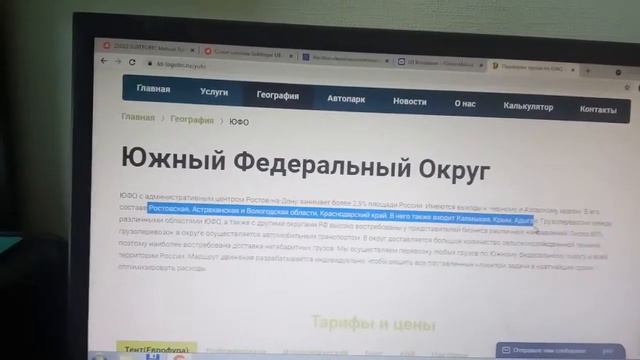Open the Калькулятор menu item

point(528,107)
